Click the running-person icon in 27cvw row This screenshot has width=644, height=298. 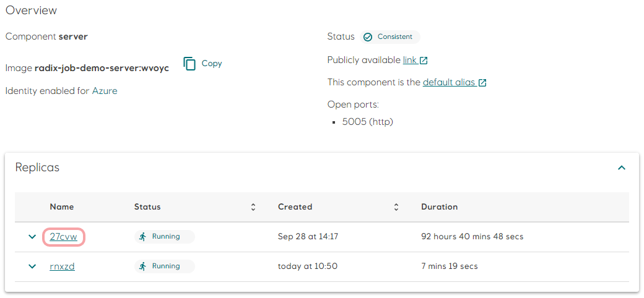[143, 237]
